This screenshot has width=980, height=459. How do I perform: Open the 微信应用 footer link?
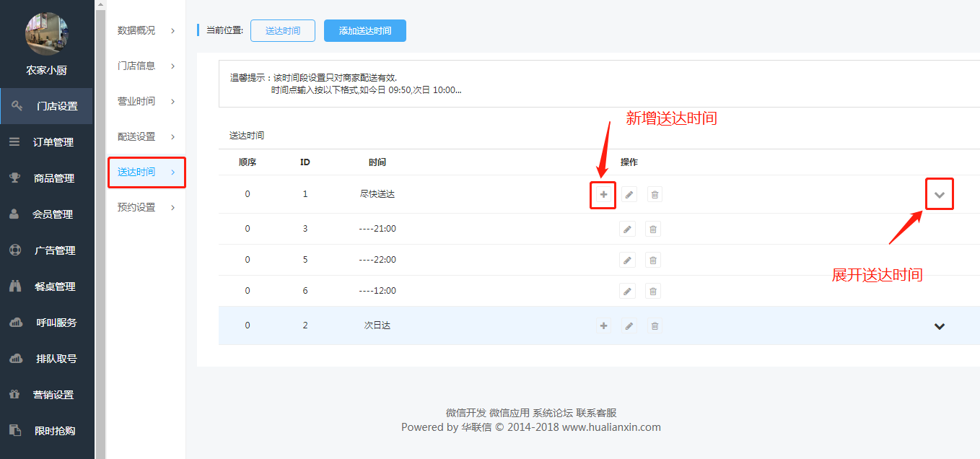point(509,413)
